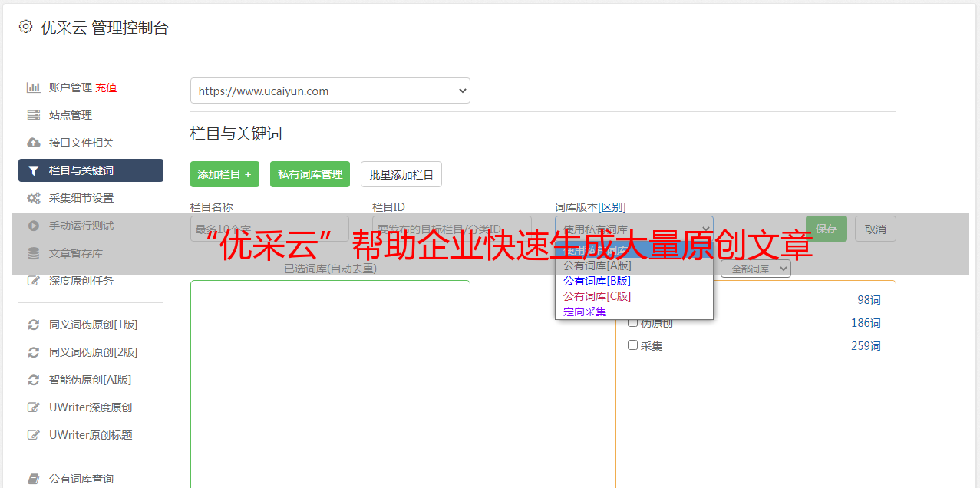980x488 pixels.
Task: Go to UWriter原创标题 page
Action: 91,435
